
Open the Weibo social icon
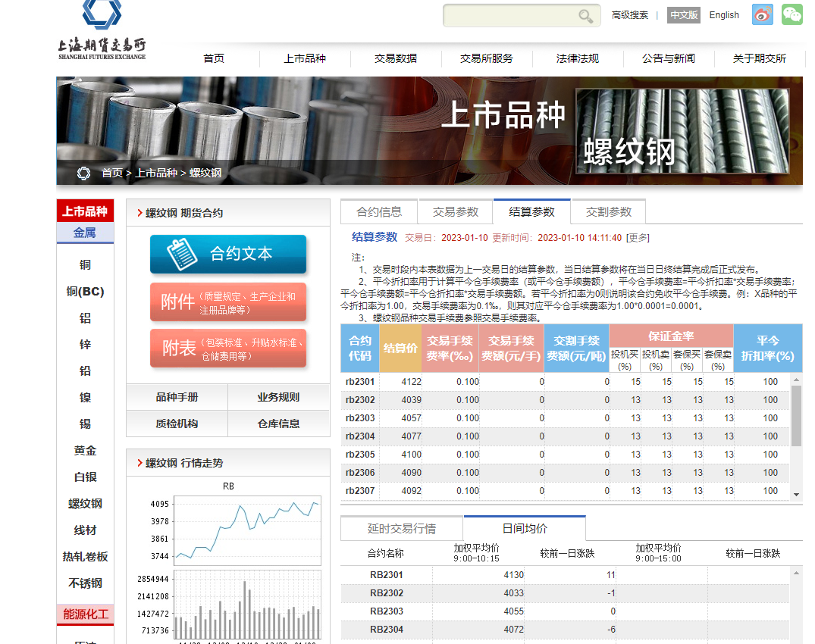pos(763,14)
